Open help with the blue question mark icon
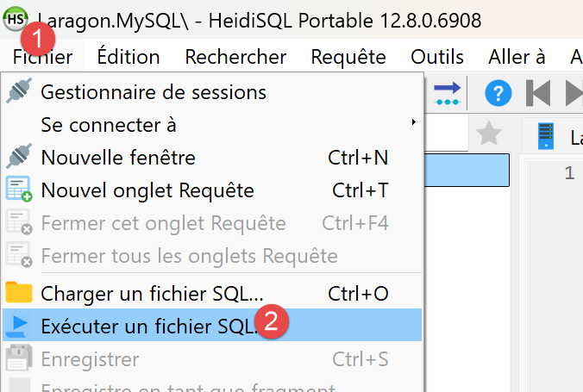The height and width of the screenshot is (392, 583). (498, 93)
